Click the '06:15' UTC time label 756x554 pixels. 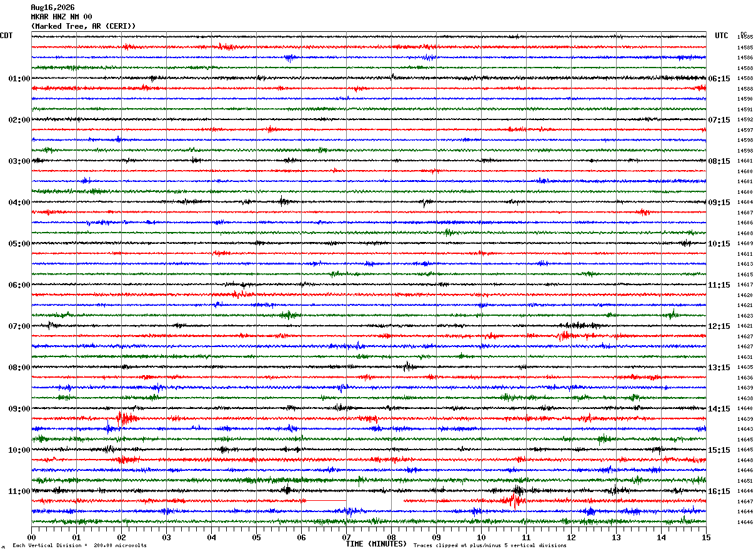click(719, 79)
